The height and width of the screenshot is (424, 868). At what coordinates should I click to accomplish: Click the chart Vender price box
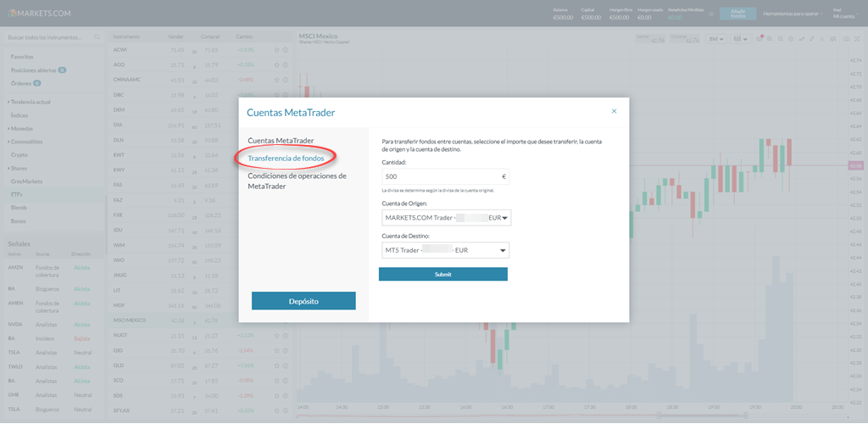(x=651, y=39)
